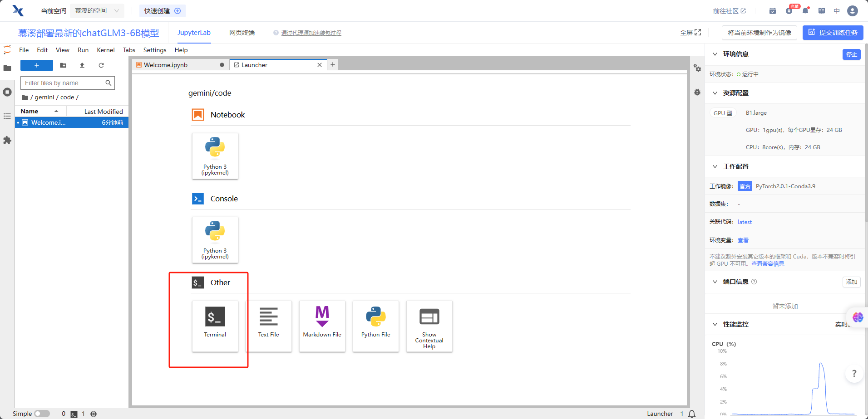
Task: Sort files by Name column
Action: pos(40,111)
